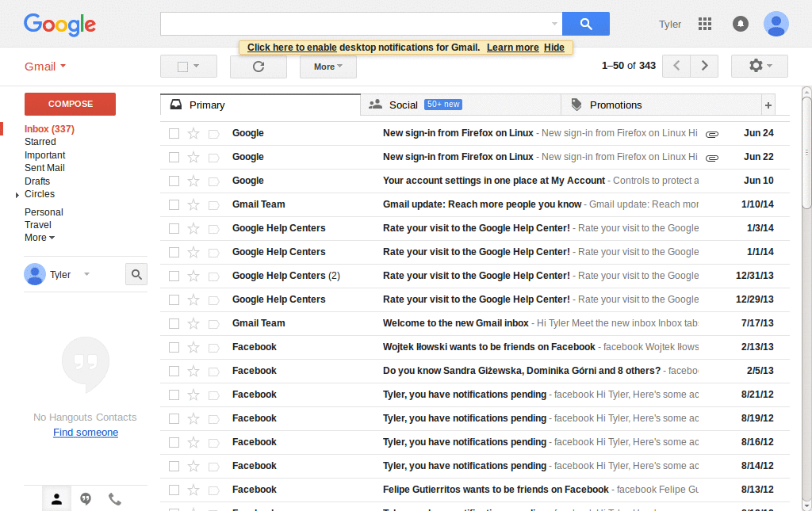Add a new inbox tab with plus

pyautogui.click(x=768, y=105)
